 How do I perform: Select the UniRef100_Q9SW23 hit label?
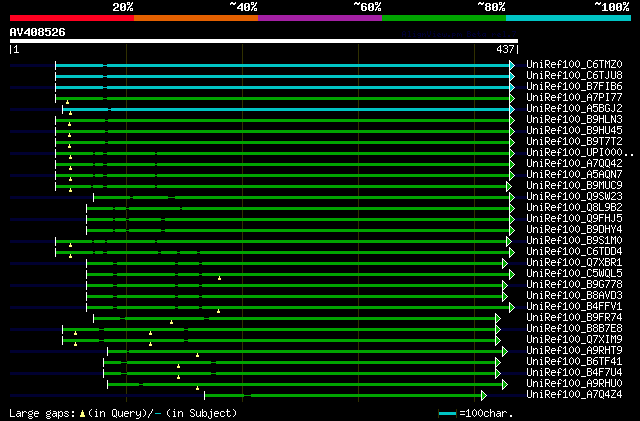pyautogui.click(x=574, y=197)
